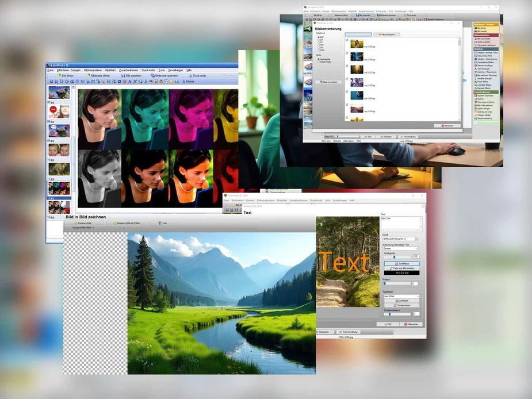The height and width of the screenshot is (399, 532).
Task: Open the Ausrichtung mehrzeiliger Text dropdown
Action: [x=400, y=248]
